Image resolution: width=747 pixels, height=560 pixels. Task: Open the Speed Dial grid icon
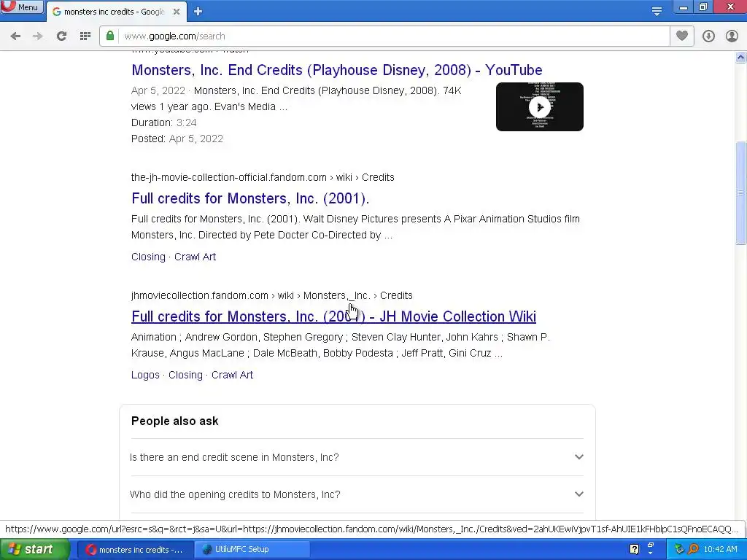[85, 36]
